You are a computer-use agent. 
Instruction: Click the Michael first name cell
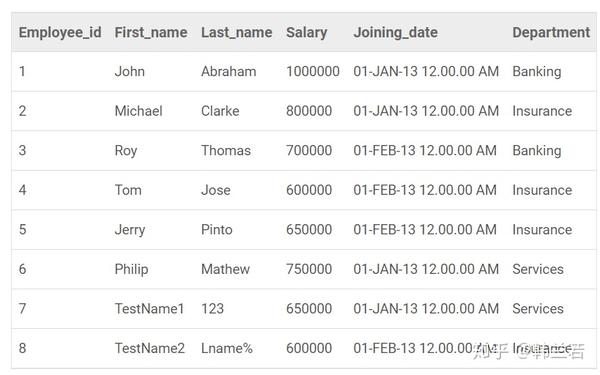point(139,111)
